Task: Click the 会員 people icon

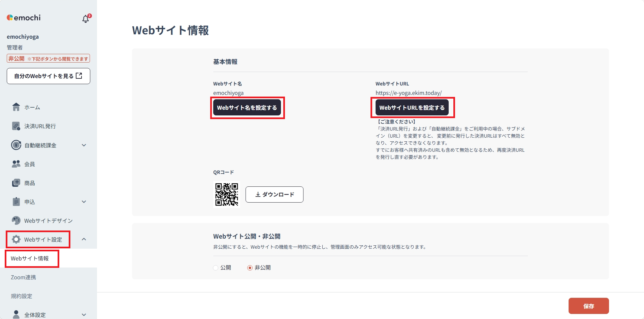Action: pos(16,164)
